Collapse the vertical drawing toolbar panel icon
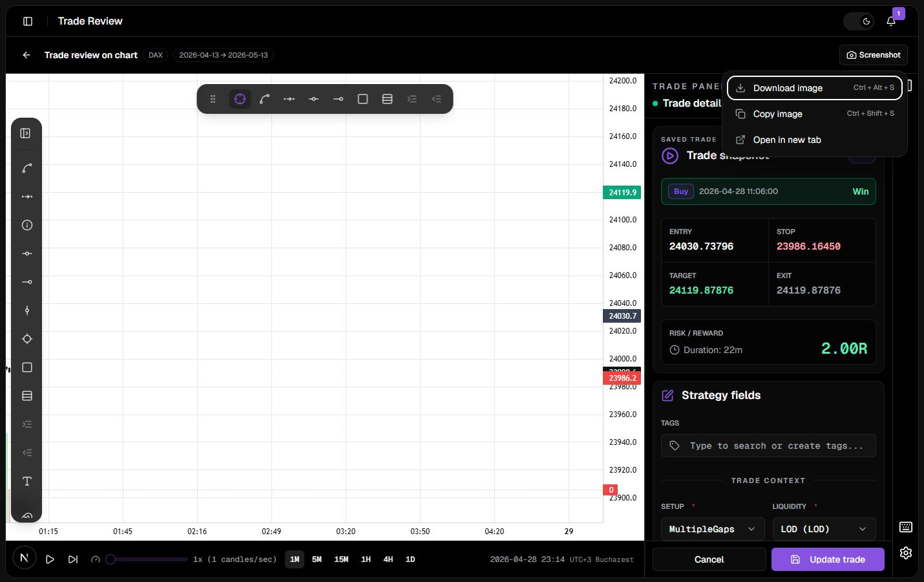924x582 pixels. tap(25, 133)
